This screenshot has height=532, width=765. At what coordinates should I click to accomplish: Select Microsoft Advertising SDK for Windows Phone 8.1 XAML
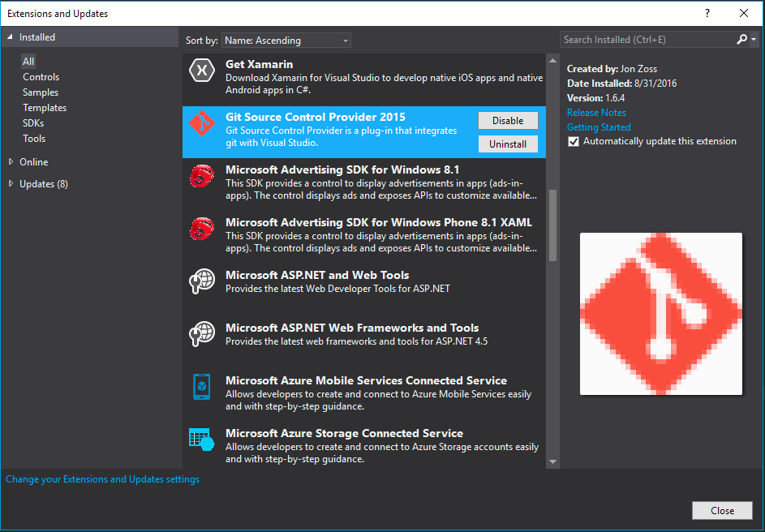(x=379, y=222)
